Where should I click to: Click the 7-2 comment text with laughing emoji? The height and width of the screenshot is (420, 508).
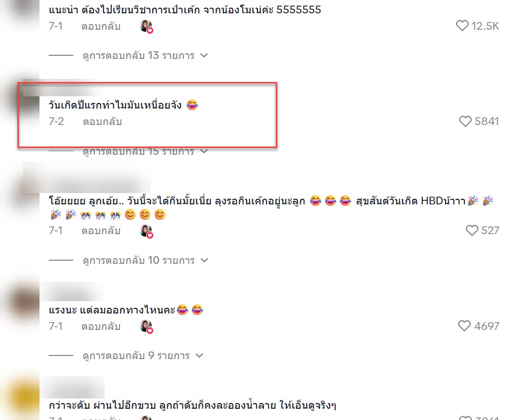(x=124, y=105)
